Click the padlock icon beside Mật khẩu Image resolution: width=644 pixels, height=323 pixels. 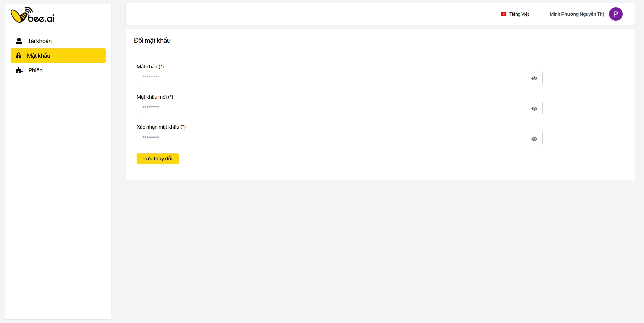pyautogui.click(x=19, y=56)
